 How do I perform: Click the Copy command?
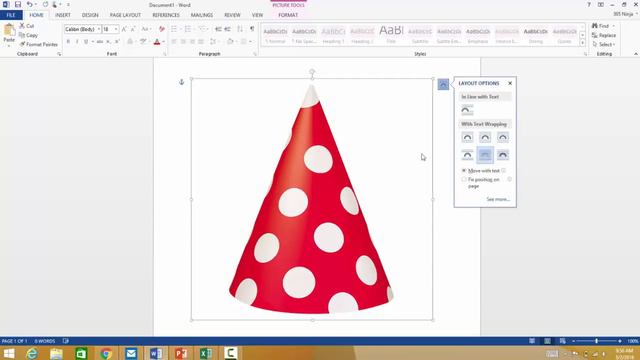[29, 35]
